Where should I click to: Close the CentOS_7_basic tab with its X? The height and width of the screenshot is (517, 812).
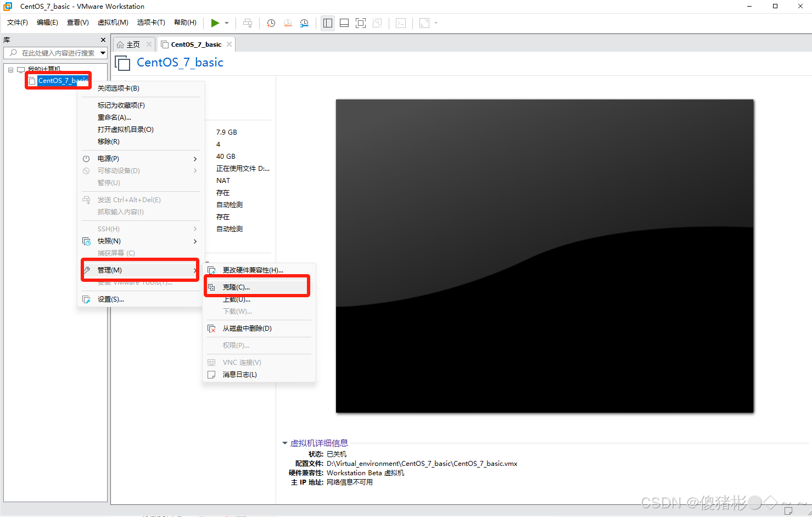pos(229,45)
